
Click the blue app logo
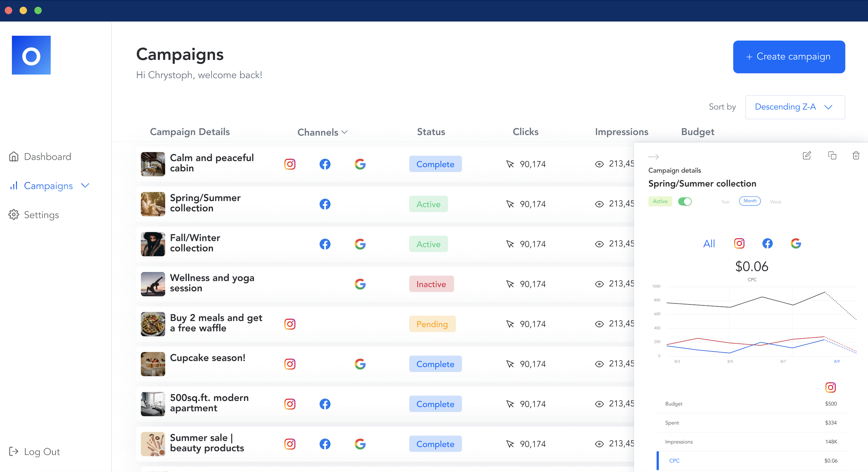point(31,55)
